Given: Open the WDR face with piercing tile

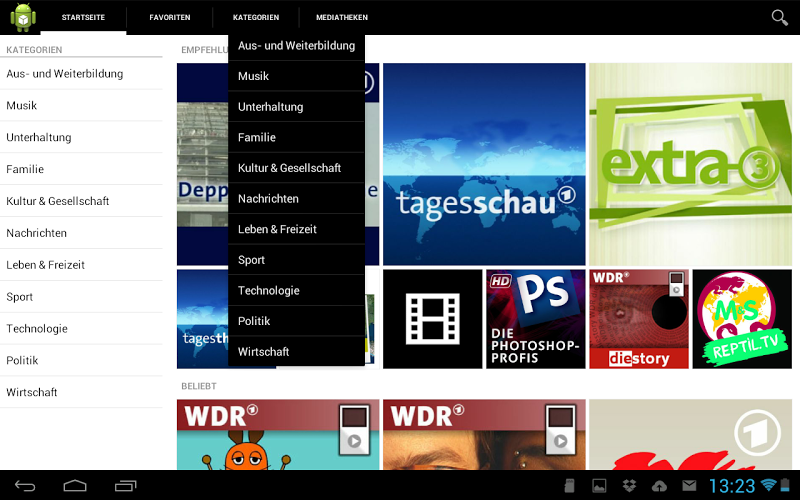Looking at the screenshot, I should [484, 434].
